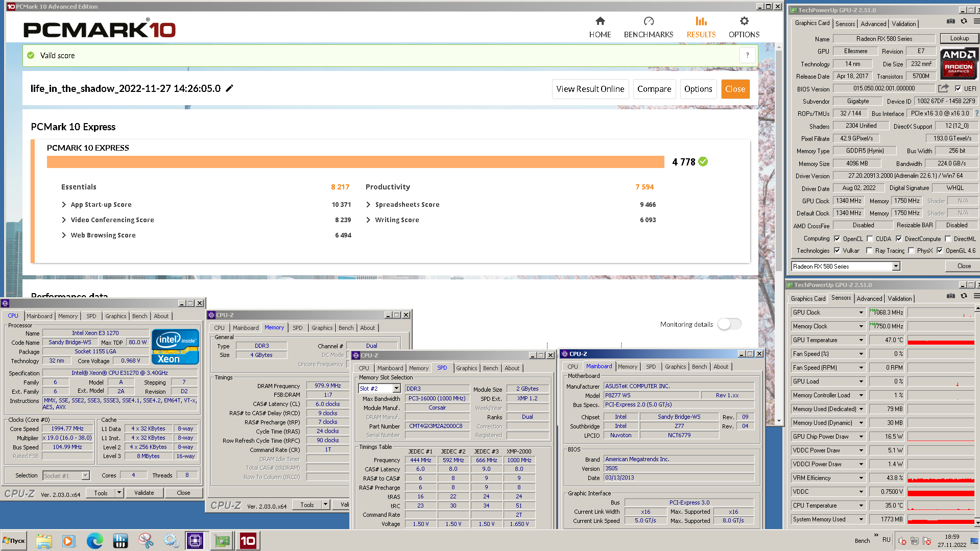Open Windows Explorer from taskbar

(x=44, y=541)
